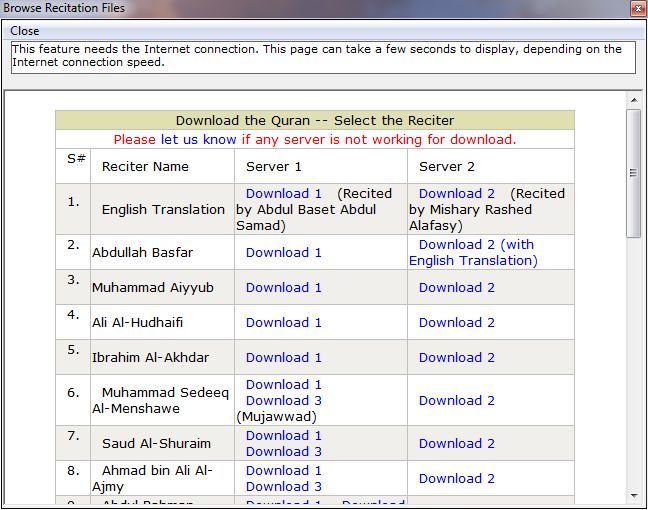Click Download 3 for Saud Al-Shuraim
The image size is (648, 510).
(x=284, y=452)
